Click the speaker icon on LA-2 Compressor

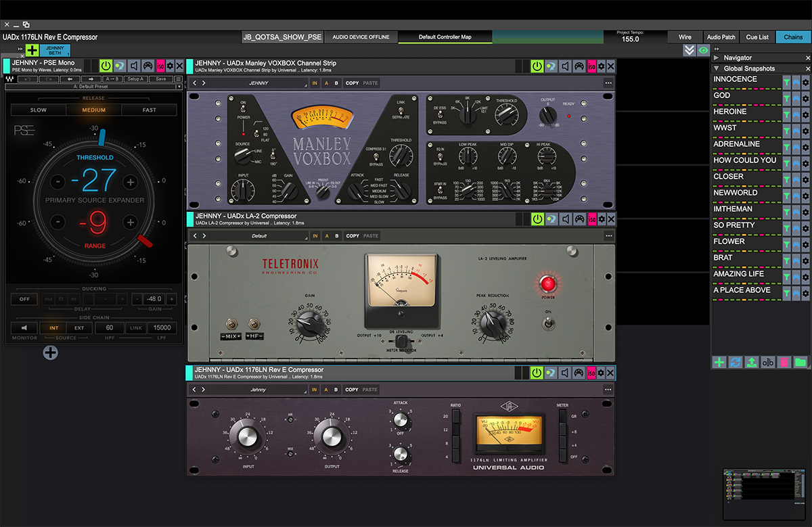click(566, 219)
